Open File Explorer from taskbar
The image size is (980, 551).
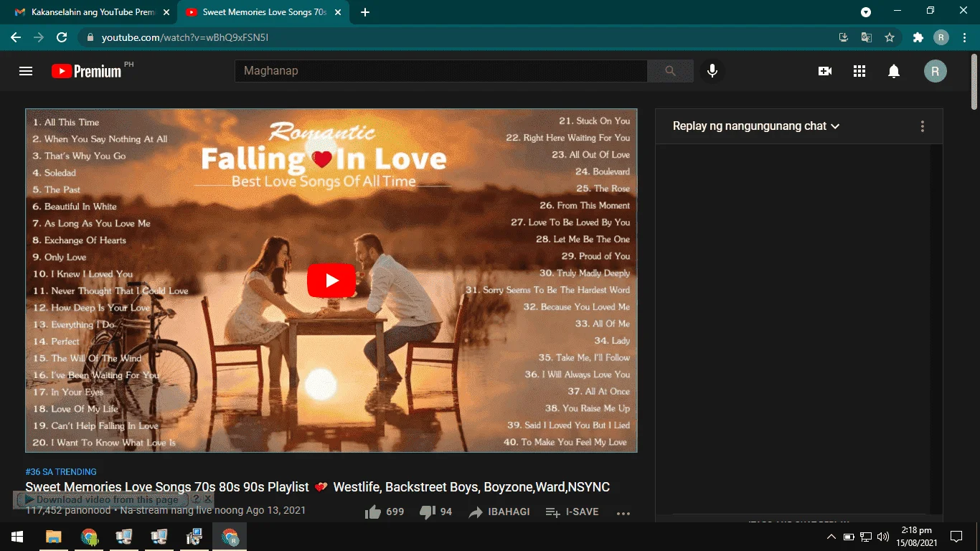tap(54, 537)
